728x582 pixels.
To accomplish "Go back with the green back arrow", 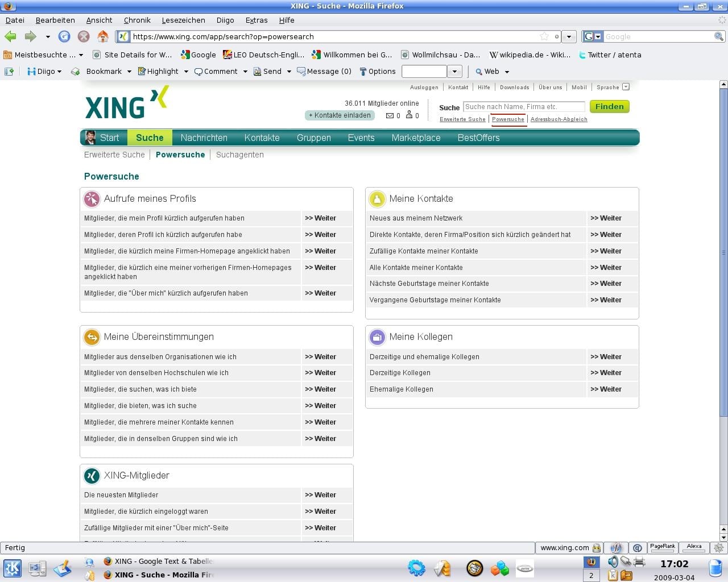I will pyautogui.click(x=10, y=36).
